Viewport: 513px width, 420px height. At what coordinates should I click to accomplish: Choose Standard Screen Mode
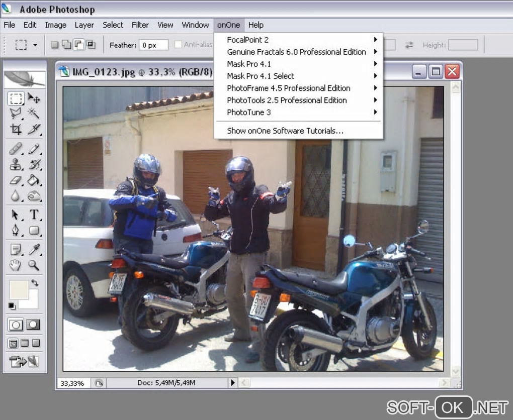click(13, 343)
